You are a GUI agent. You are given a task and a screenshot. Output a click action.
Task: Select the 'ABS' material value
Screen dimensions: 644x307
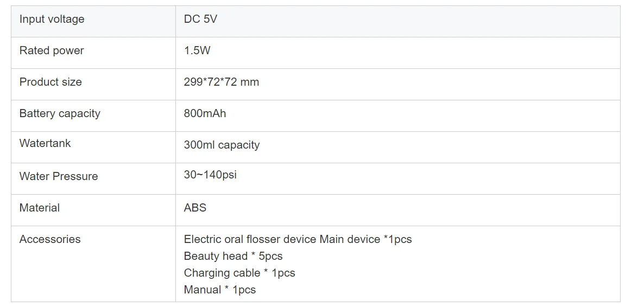click(x=195, y=208)
